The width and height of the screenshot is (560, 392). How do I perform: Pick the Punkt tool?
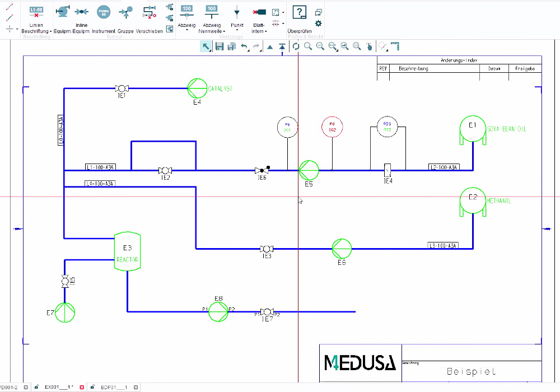pos(237,18)
